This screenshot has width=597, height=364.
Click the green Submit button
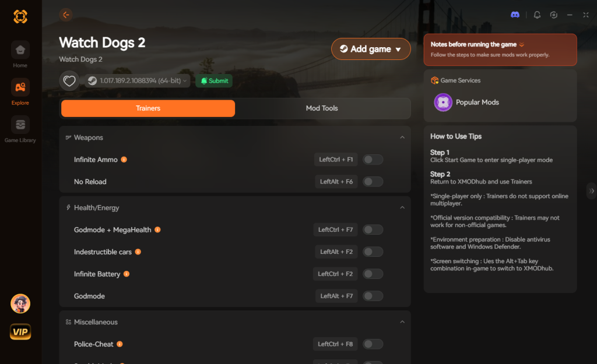[x=214, y=80]
